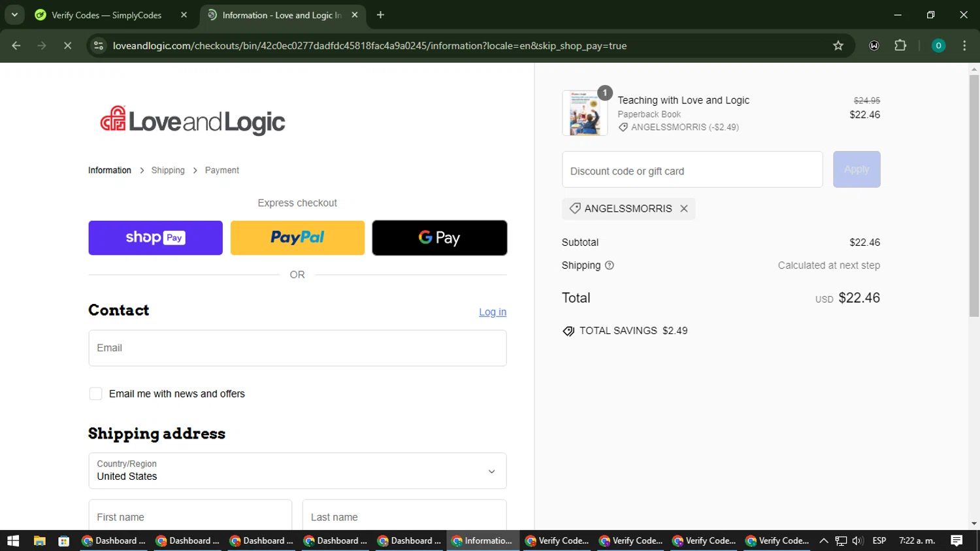The width and height of the screenshot is (980, 551).
Task: Bookmark this page with the star icon
Action: click(838, 46)
